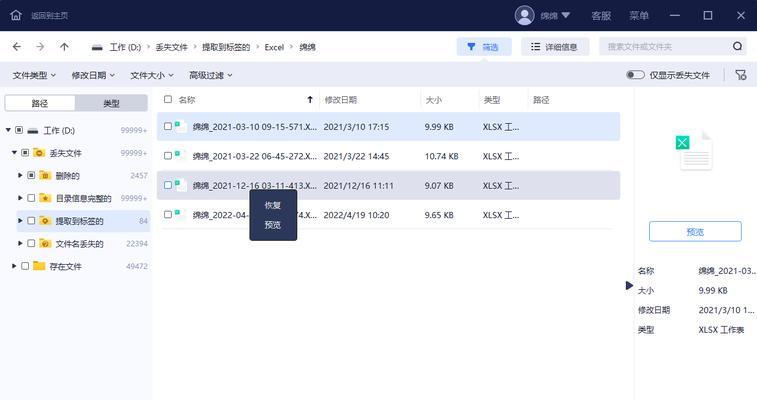This screenshot has height=400, width=757.
Task: Click the 提取到标签的 breadcrumb
Action: [226, 47]
